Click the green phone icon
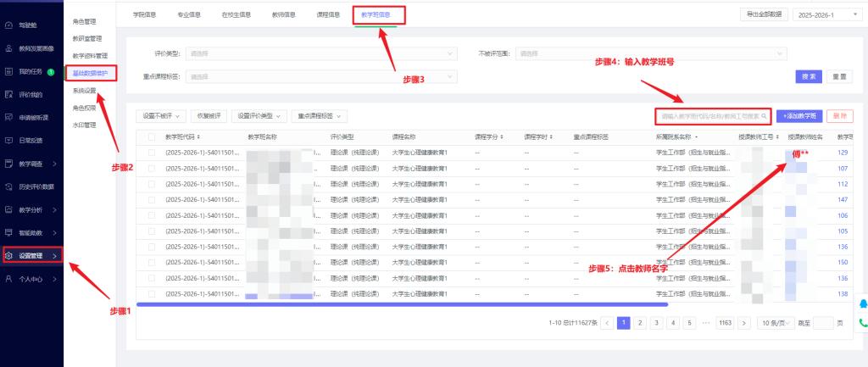The height and width of the screenshot is (367, 868). click(863, 323)
